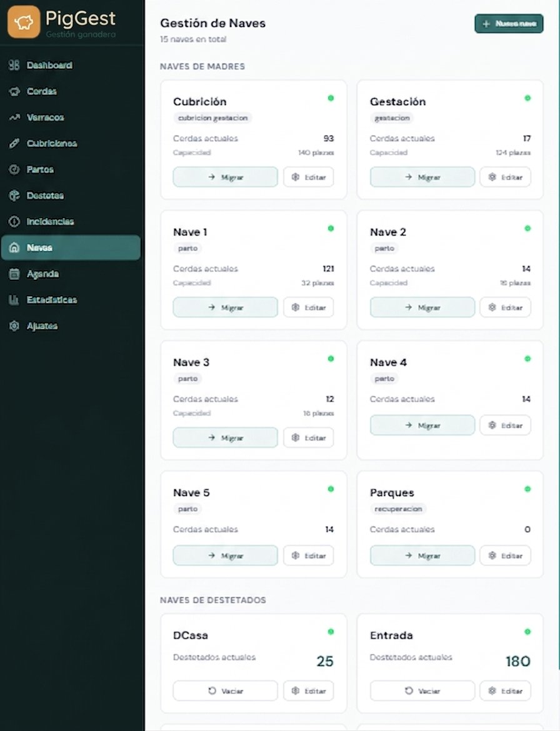This screenshot has height=731, width=560.
Task: Open Editar for Gestación
Action: [506, 177]
